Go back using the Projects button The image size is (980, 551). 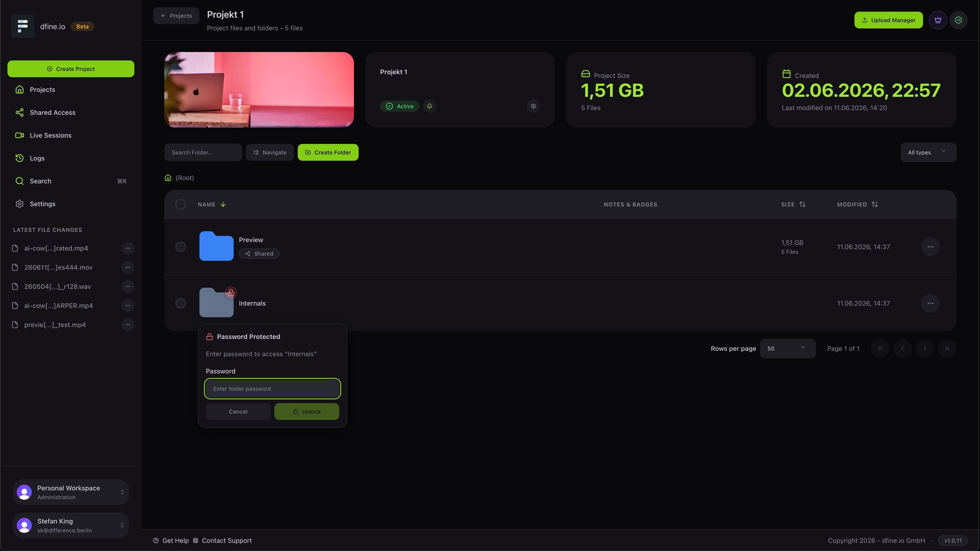(176, 16)
